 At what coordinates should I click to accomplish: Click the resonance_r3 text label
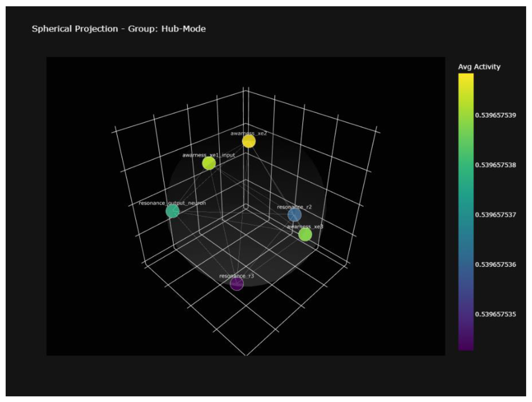click(236, 276)
